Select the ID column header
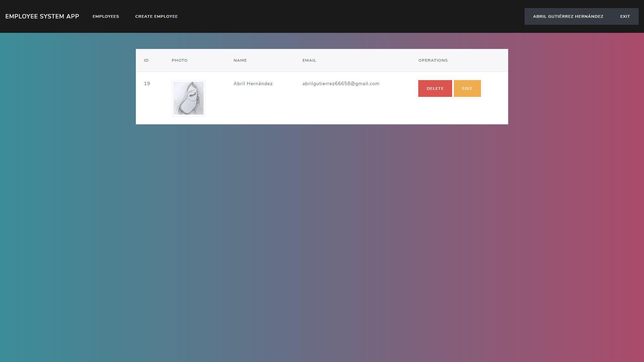This screenshot has height=362, width=644. coord(146,60)
